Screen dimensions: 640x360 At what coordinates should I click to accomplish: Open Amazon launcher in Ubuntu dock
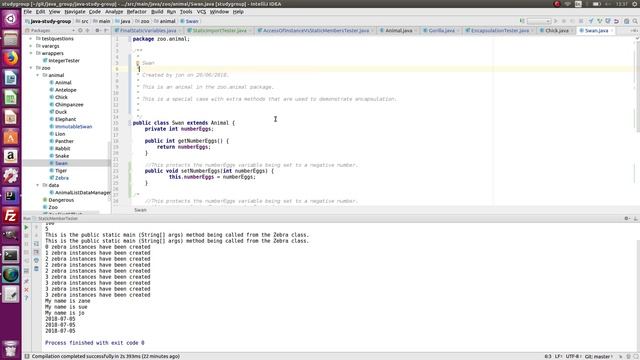point(11,156)
